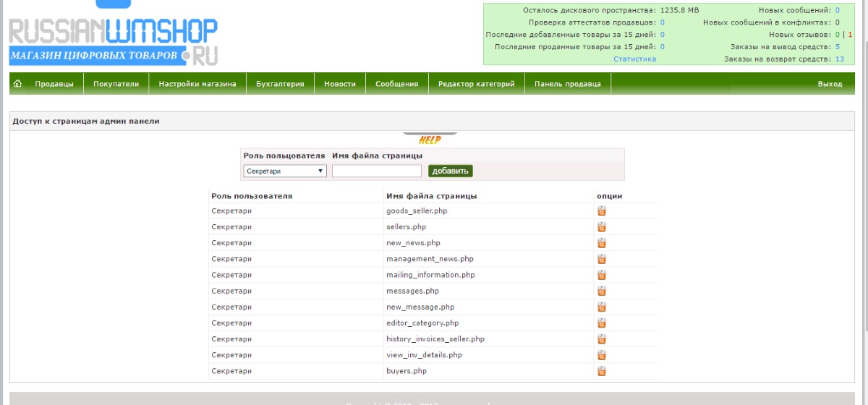Open the Статистика link

tap(635, 59)
